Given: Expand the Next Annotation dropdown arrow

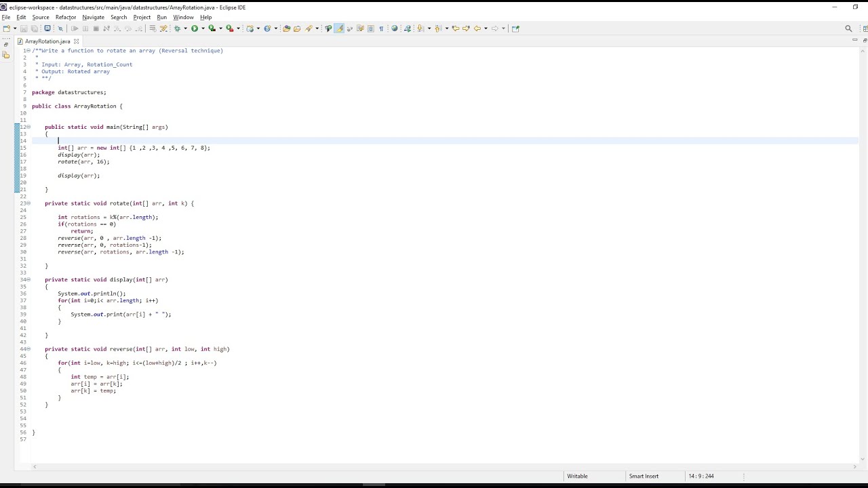Looking at the screenshot, I should point(429,28).
